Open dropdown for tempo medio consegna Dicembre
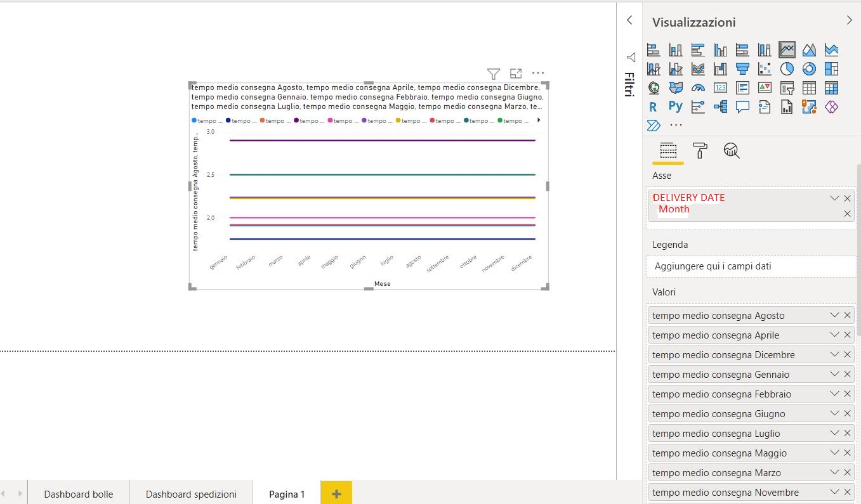861x504 pixels. point(834,354)
